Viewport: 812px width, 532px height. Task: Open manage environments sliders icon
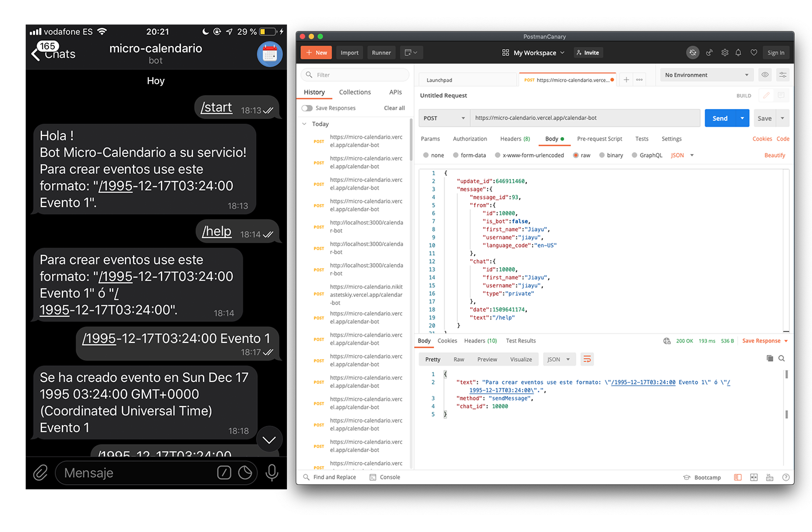pos(783,75)
